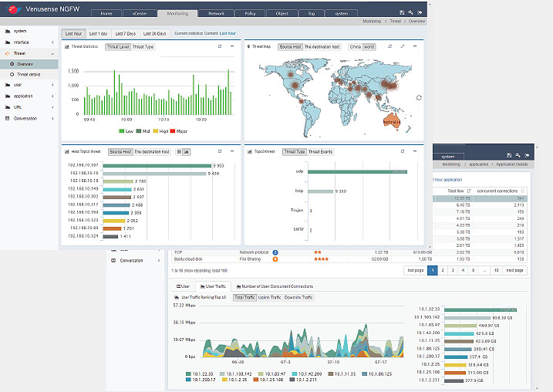The width and height of the screenshot is (553, 392).
Task: Switch Host Top10 to table view
Action: point(179,152)
